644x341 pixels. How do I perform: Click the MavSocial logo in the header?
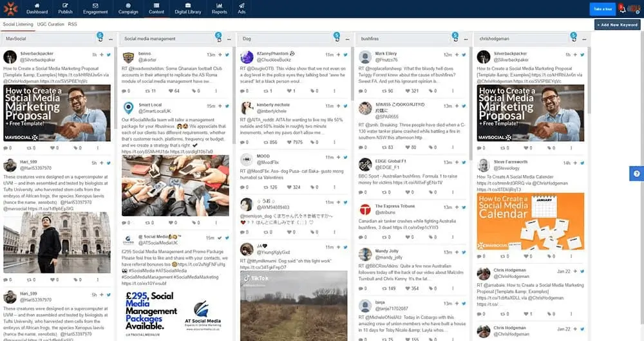click(10, 8)
